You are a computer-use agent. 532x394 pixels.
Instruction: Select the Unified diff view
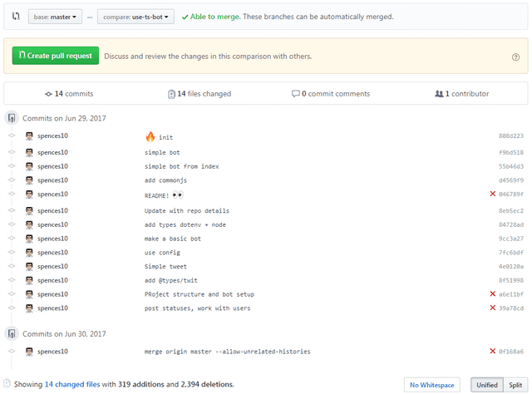tap(487, 385)
